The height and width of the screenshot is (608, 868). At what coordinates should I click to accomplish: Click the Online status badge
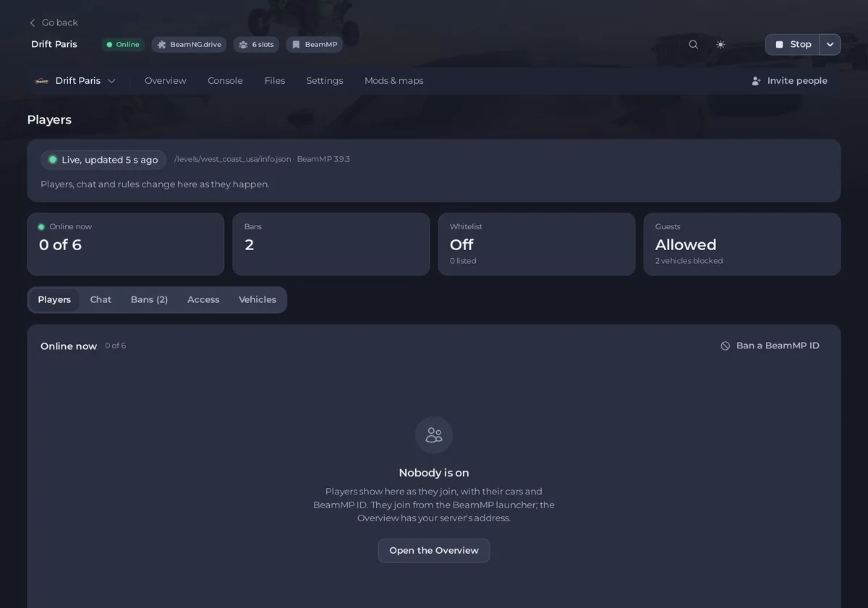123,45
